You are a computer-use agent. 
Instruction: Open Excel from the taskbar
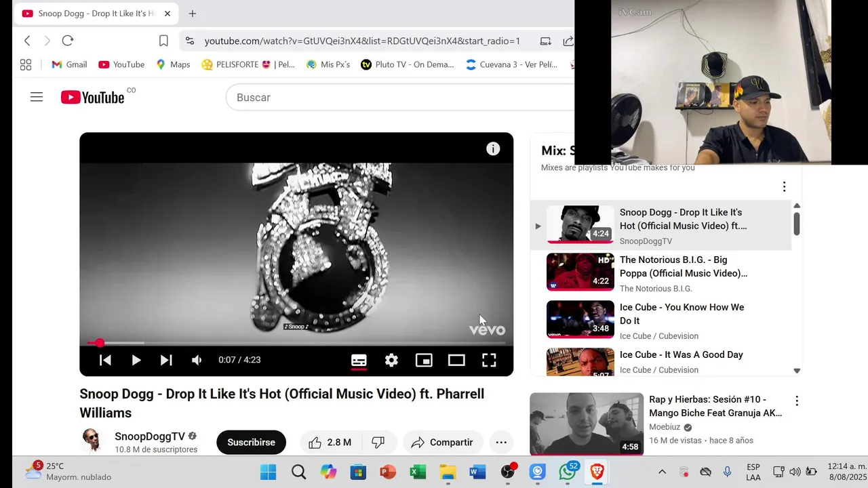pyautogui.click(x=418, y=472)
